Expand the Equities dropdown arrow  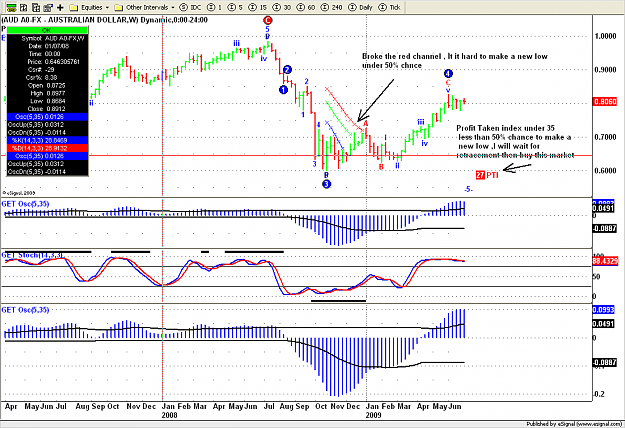click(x=107, y=8)
